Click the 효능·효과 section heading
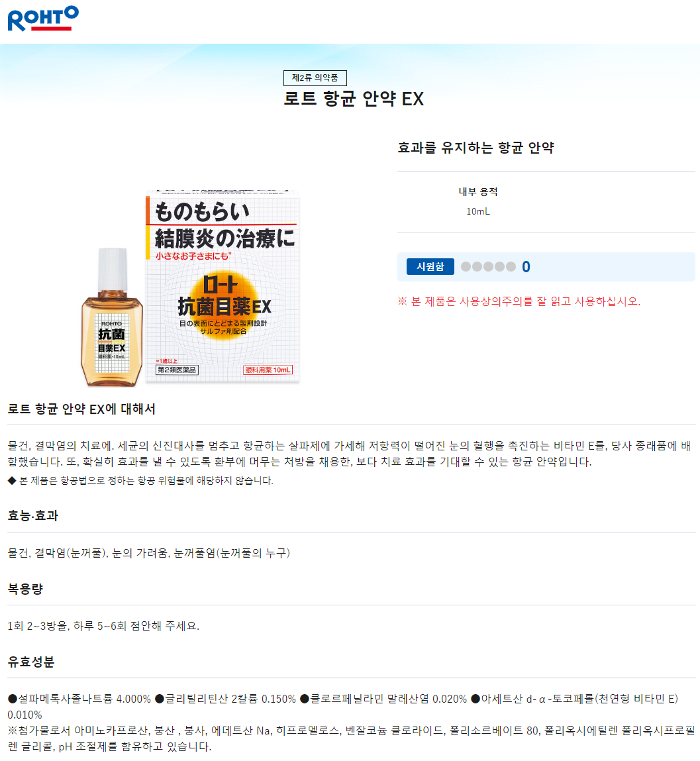The height and width of the screenshot is (761, 700). [33, 515]
